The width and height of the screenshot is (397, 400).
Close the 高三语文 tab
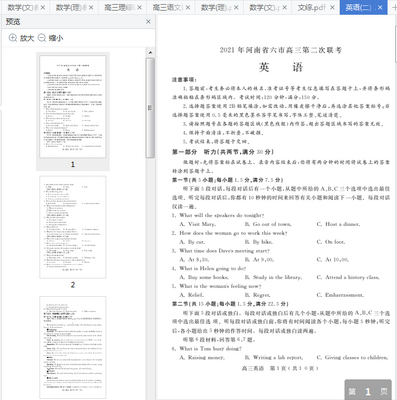tap(188, 7)
